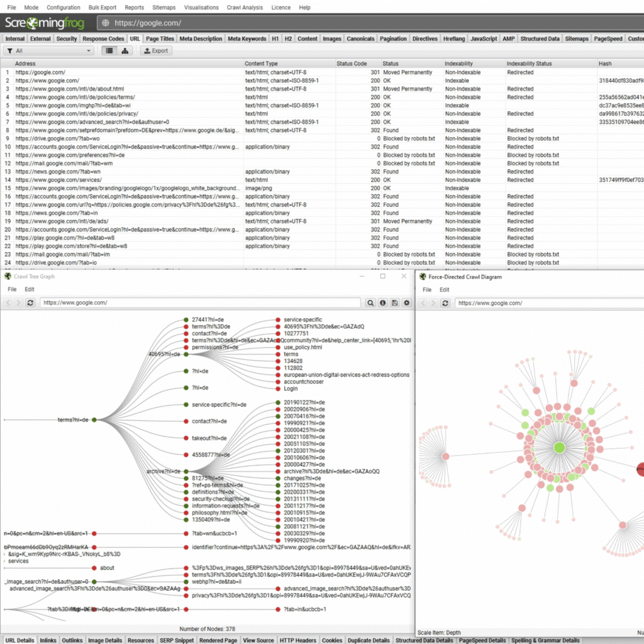Open Crawl Tree Graph settings gear
The height and width of the screenshot is (644, 644).
click(x=407, y=303)
